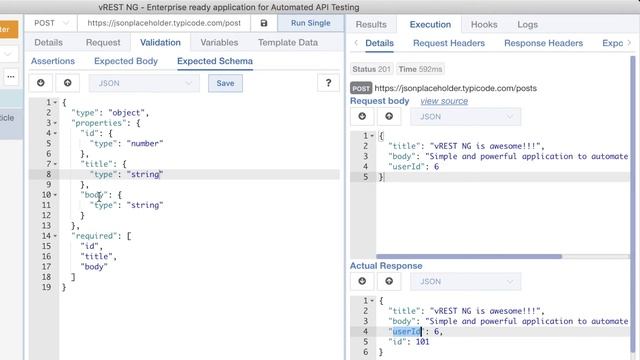Click up-arrow icon under Request body
Image resolution: width=640 pixels, height=360 pixels.
click(x=389, y=116)
